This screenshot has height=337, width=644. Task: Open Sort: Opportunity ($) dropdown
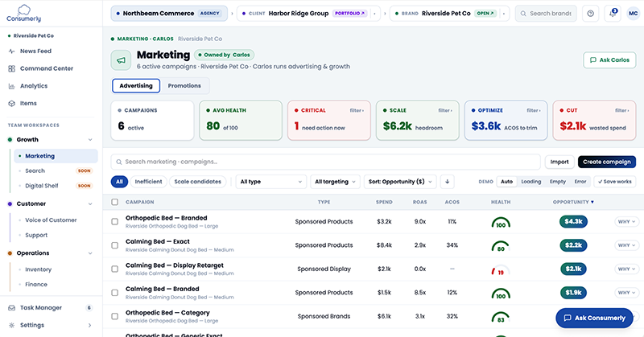coord(400,182)
